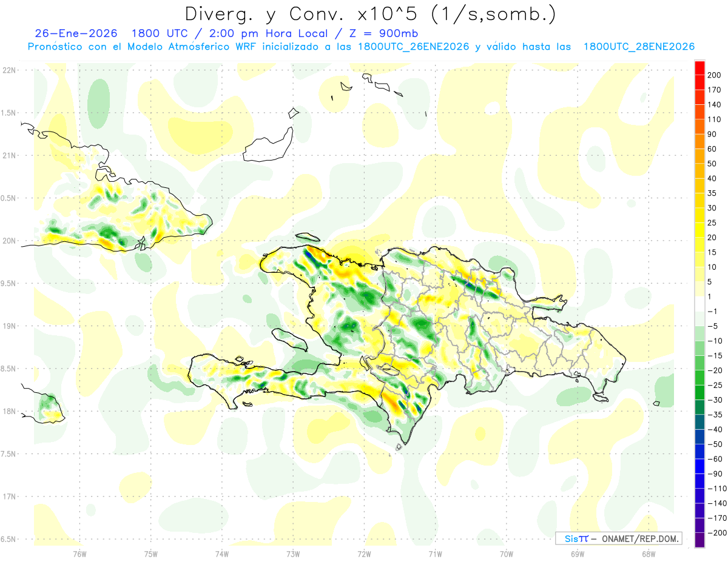Image resolution: width=728 pixels, height=562 pixels.
Task: Click the colorbar value '-60'
Action: pyautogui.click(x=715, y=459)
